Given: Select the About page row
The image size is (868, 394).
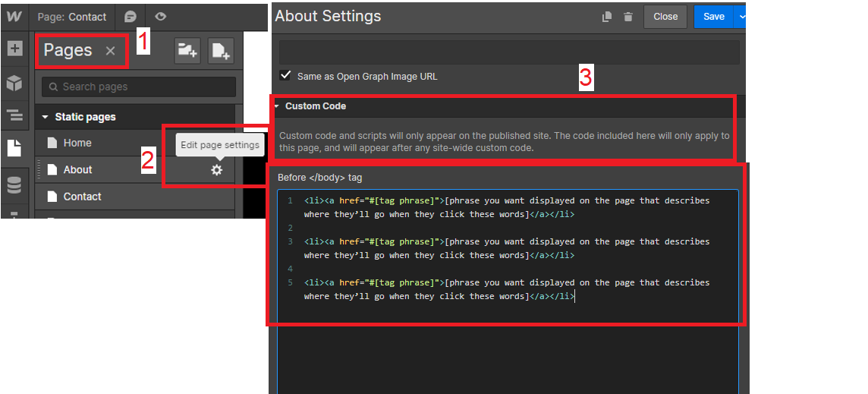Looking at the screenshot, I should click(x=135, y=169).
